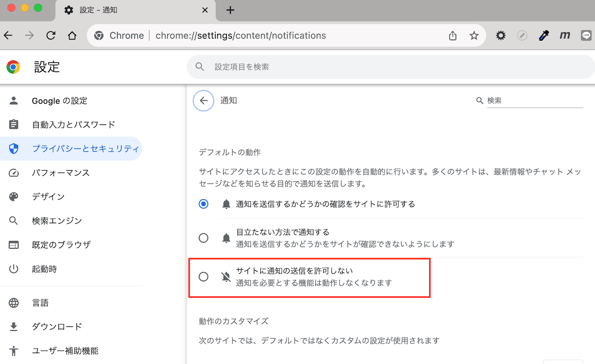Open 自動入力とパスワード settings section
The width and height of the screenshot is (595, 364).
point(73,124)
